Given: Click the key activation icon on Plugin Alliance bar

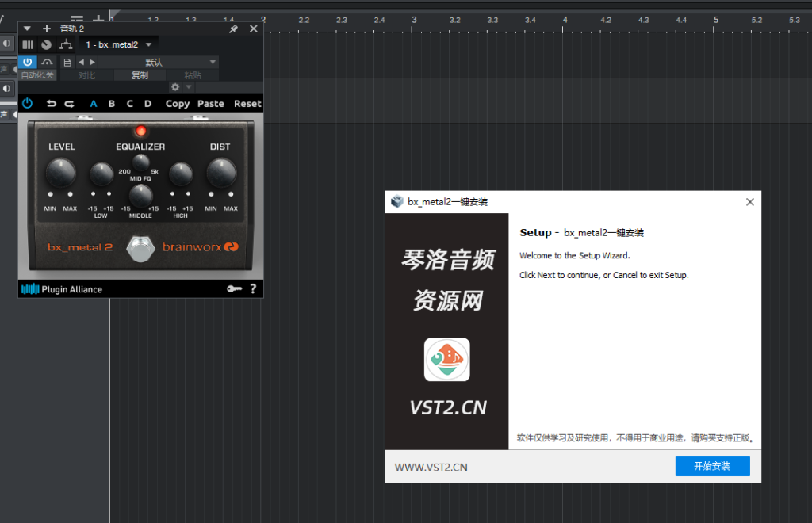Looking at the screenshot, I should 235,288.
